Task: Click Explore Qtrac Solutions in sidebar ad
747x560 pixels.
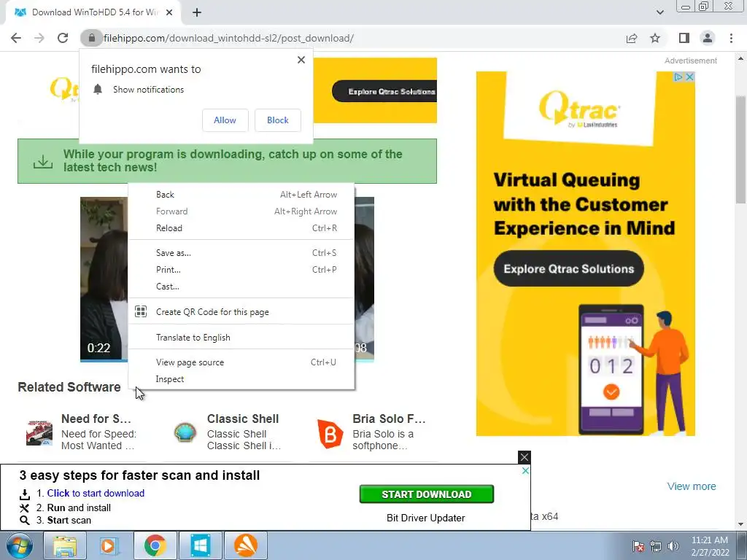Action: 568,268
